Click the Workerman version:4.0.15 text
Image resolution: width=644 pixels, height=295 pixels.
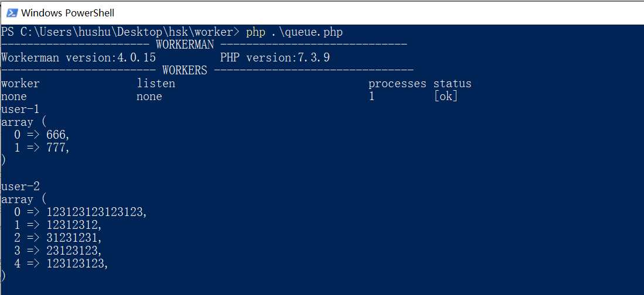[79, 58]
